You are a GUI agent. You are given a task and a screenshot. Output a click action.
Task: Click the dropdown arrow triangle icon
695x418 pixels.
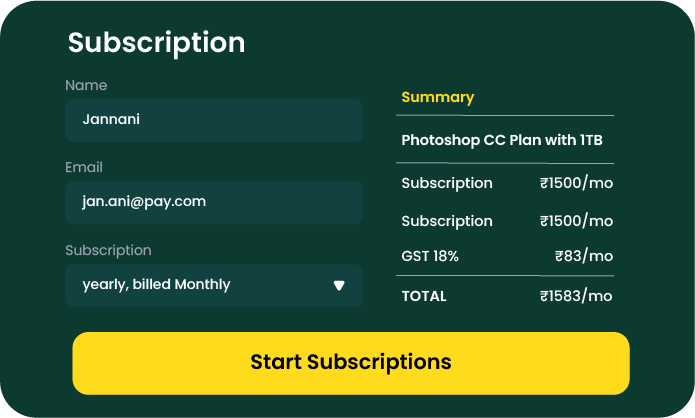339,285
